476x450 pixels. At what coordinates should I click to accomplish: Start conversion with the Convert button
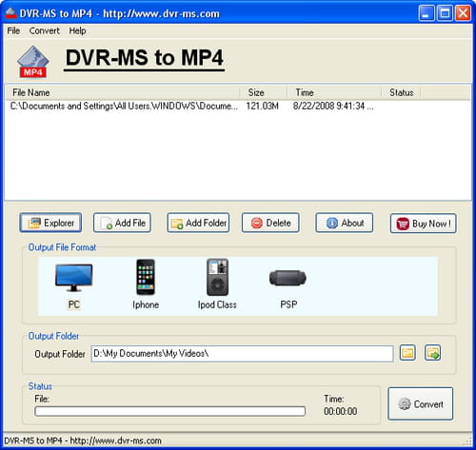tap(421, 403)
